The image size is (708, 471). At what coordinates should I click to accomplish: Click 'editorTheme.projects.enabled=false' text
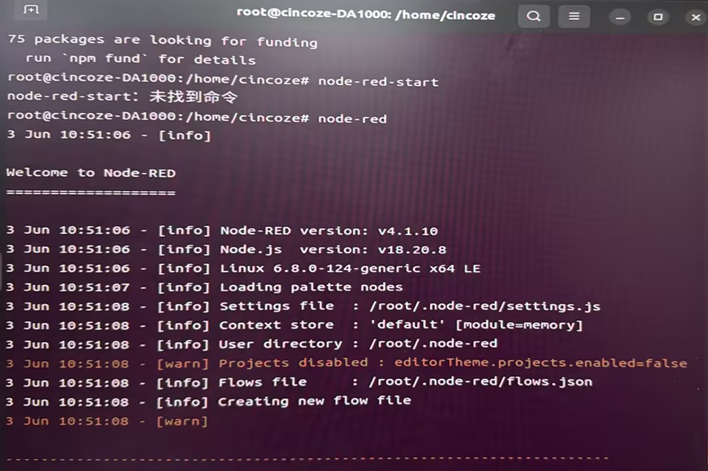point(540,363)
